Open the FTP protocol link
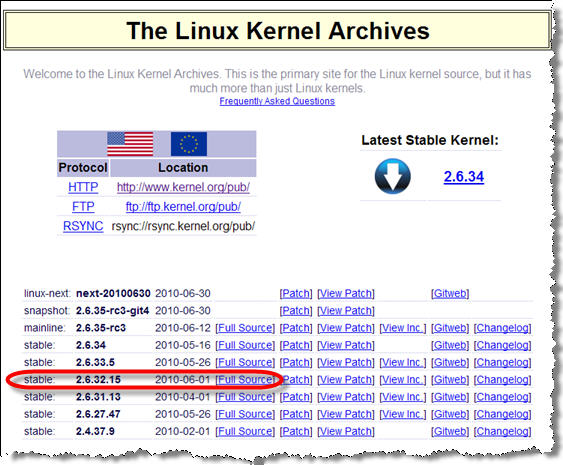The image size is (563, 465). pyautogui.click(x=83, y=207)
